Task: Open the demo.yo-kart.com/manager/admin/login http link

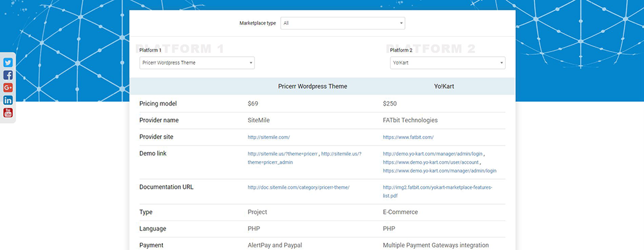Action: click(x=433, y=154)
